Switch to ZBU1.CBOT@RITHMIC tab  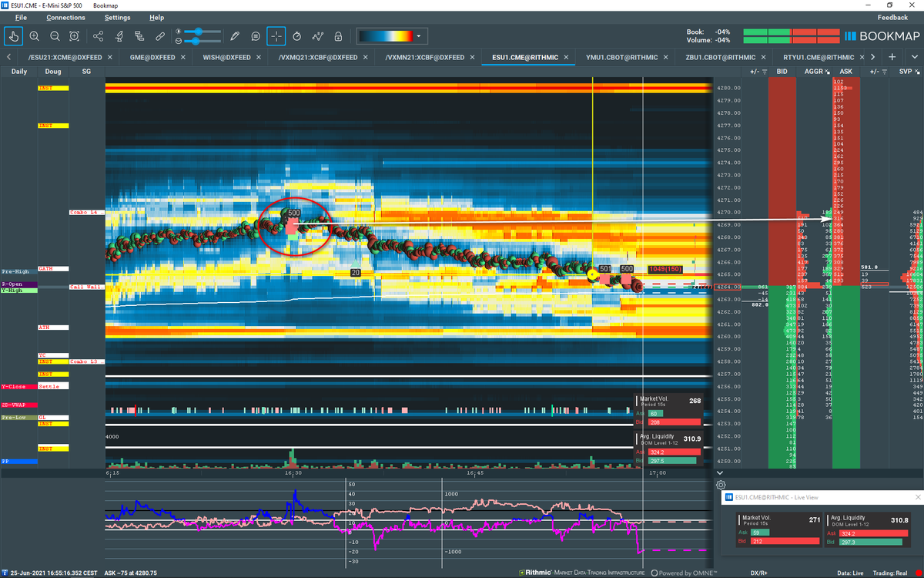click(720, 57)
